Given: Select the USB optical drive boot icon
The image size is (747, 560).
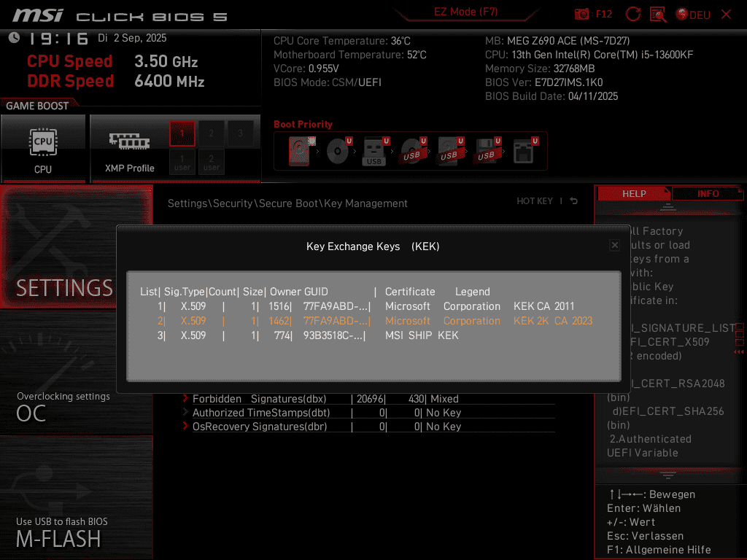Looking at the screenshot, I should (414, 151).
